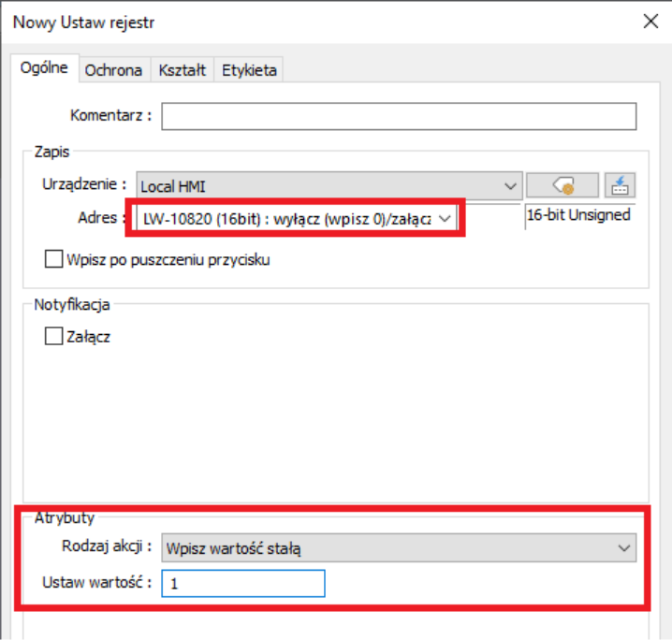
Task: Click the Nowy Ustaw rejestr title text
Action: (x=83, y=22)
